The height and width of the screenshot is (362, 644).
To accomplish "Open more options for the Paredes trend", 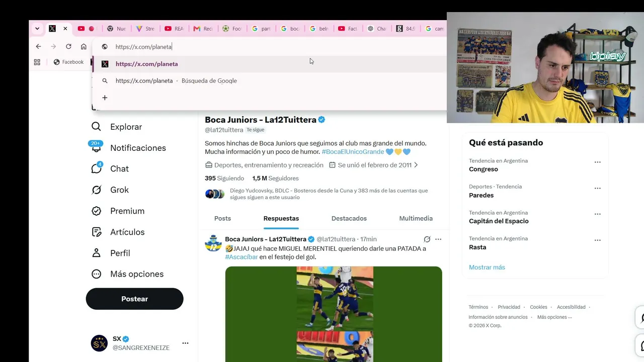I will (597, 188).
